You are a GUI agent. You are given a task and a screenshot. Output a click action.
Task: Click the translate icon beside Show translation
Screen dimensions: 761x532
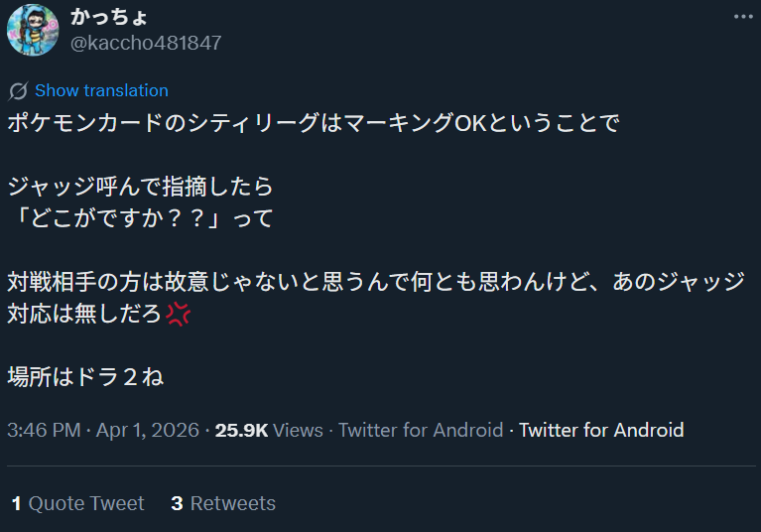[x=18, y=91]
